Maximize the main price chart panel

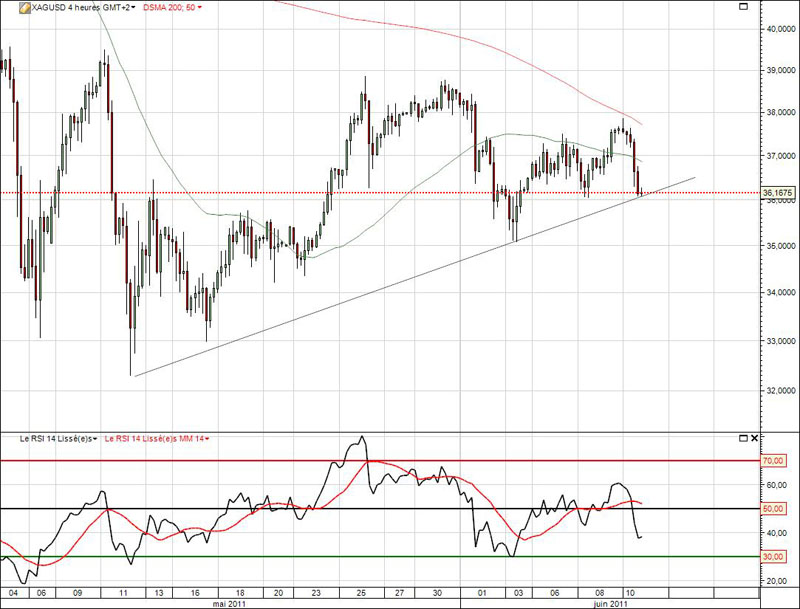click(x=741, y=7)
